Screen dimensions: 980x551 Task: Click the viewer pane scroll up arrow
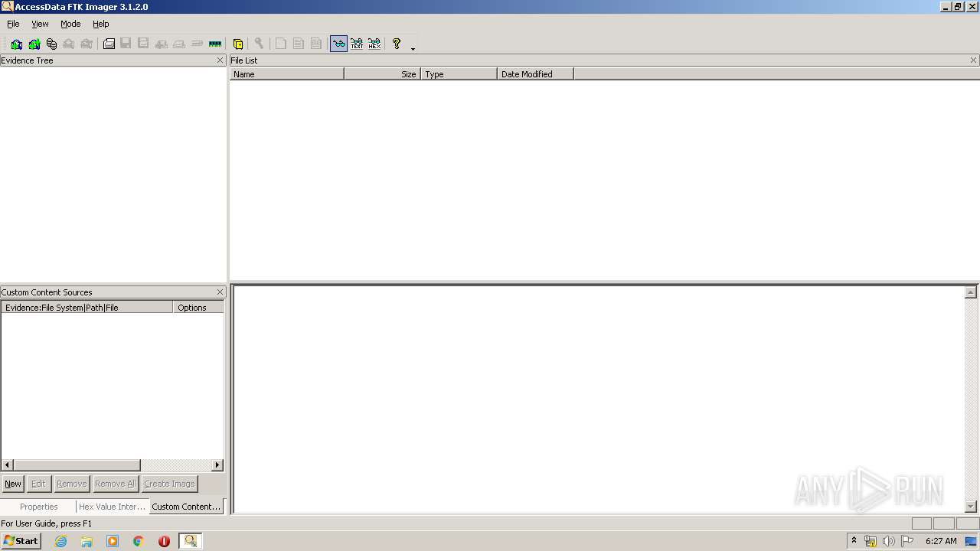(971, 292)
